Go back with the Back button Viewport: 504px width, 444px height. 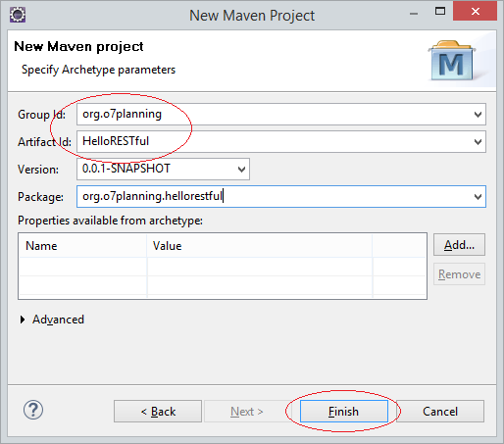158,412
